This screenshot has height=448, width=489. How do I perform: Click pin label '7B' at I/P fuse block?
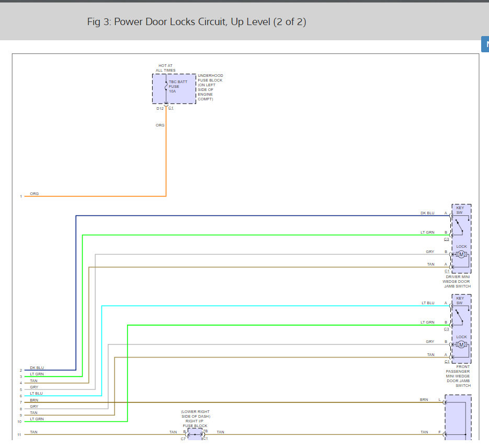pyautogui.click(x=206, y=431)
